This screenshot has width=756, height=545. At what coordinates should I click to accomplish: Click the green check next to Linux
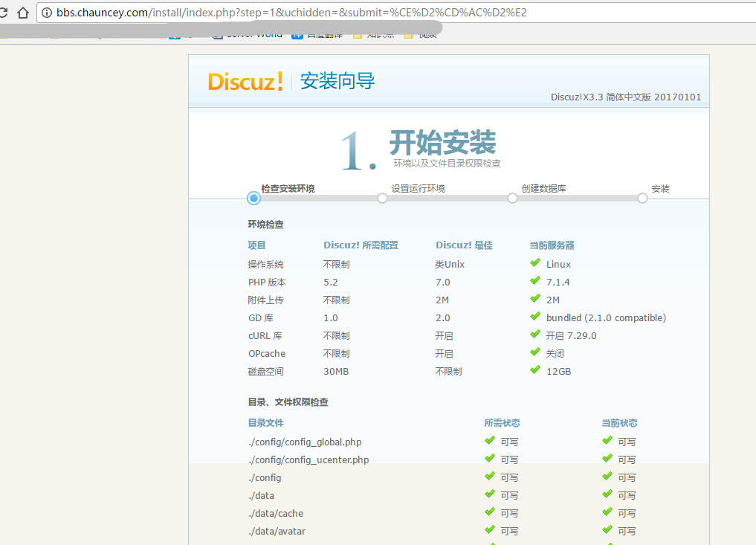click(x=535, y=263)
